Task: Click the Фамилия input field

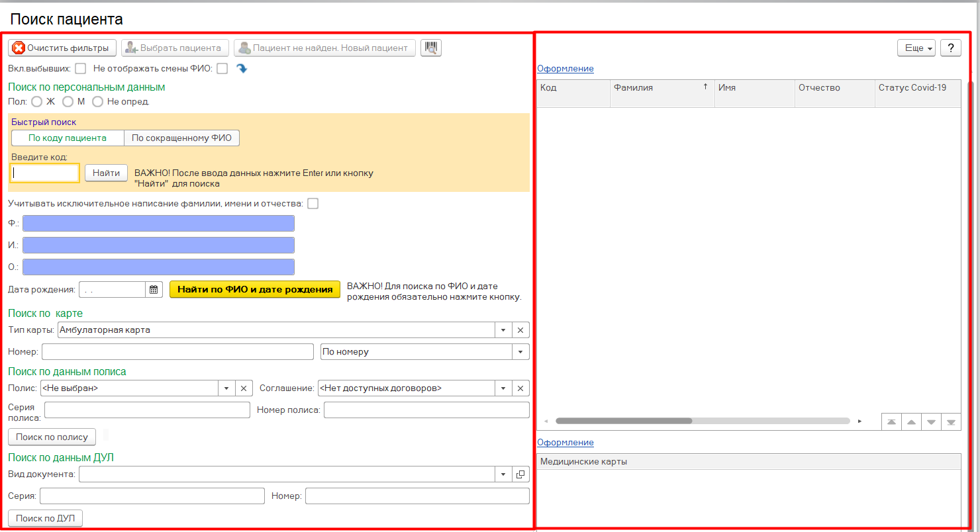Action: [158, 224]
